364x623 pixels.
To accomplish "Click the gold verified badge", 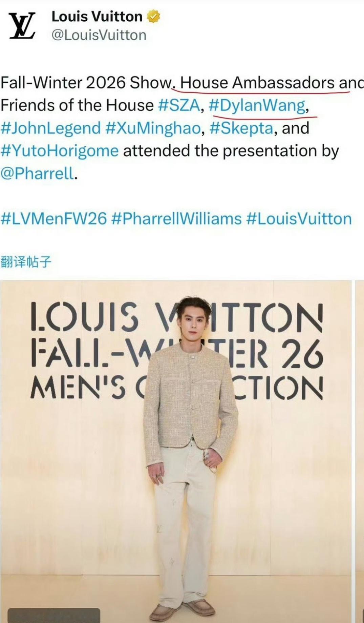I will (x=153, y=17).
